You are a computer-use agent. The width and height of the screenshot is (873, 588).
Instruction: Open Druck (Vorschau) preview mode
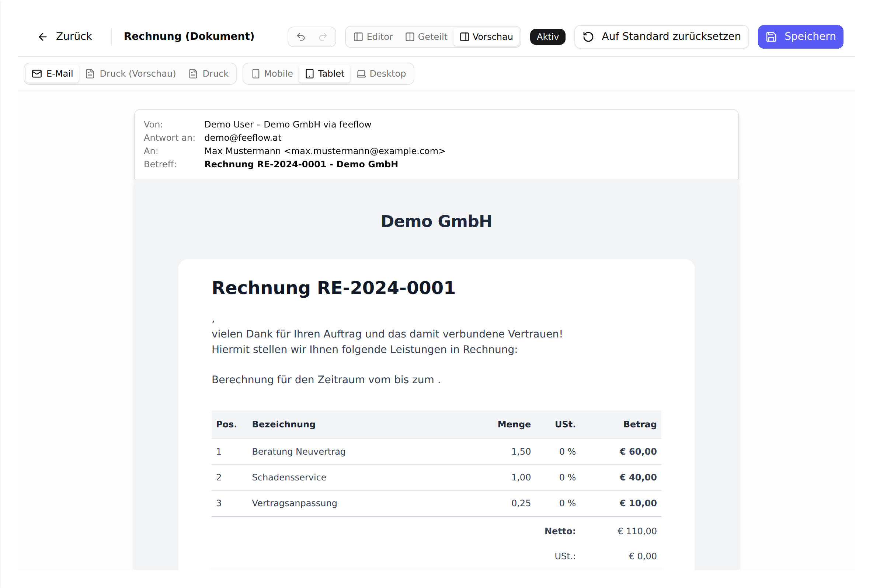pos(131,74)
